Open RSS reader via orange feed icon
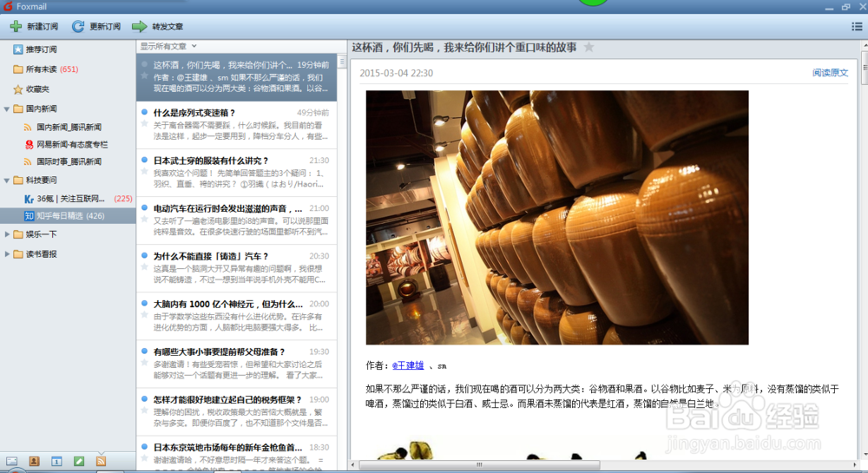 [x=101, y=461]
